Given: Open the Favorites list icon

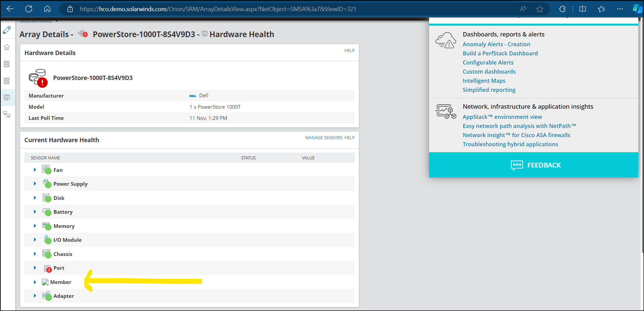Looking at the screenshot, I should 601,9.
